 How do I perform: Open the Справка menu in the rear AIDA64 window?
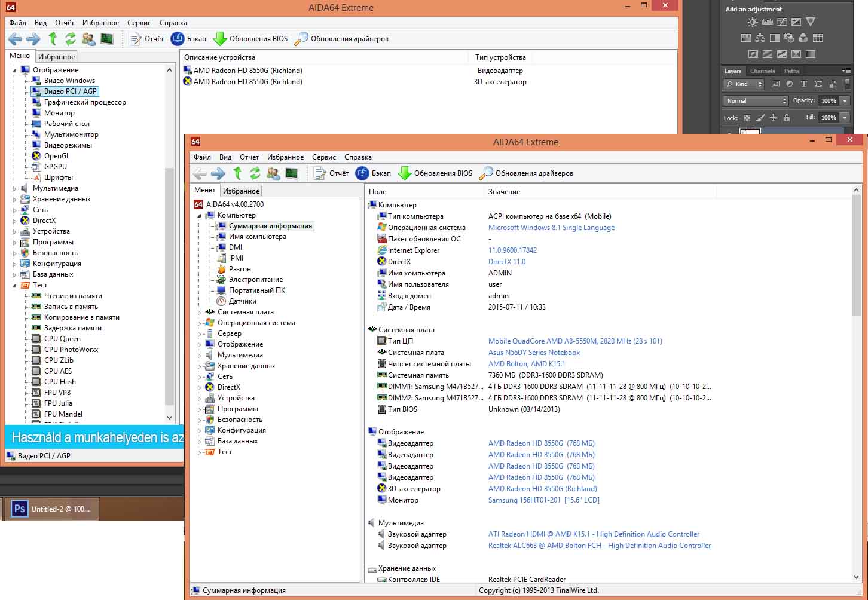[173, 23]
